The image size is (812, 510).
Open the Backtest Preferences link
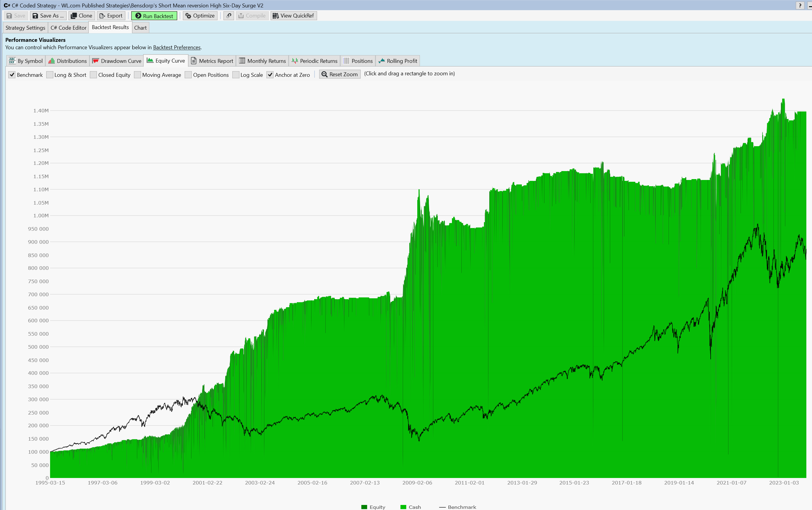[x=177, y=47]
